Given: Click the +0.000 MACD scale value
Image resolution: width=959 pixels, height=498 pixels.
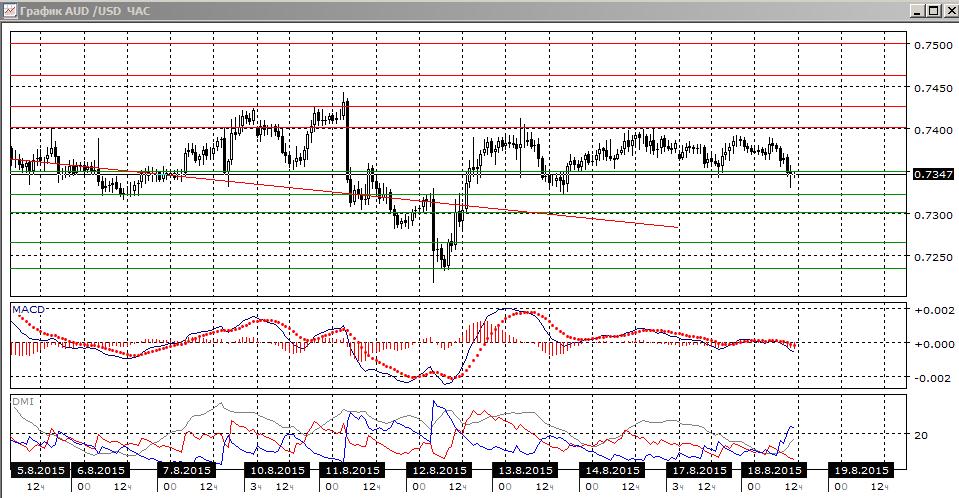Looking at the screenshot, I should point(933,344).
